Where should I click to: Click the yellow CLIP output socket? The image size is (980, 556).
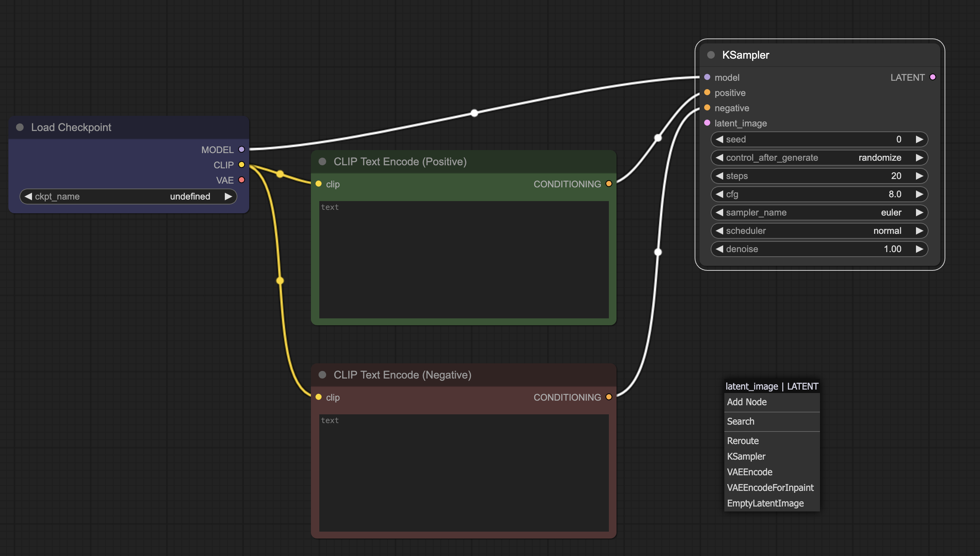242,165
